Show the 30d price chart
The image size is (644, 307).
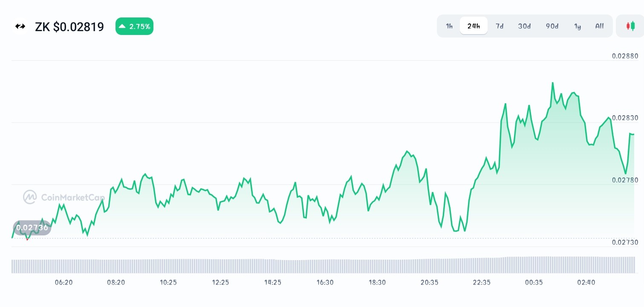coord(524,26)
